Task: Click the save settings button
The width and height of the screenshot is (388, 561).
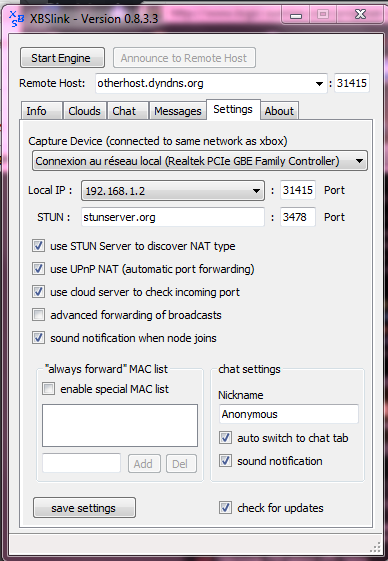Action: click(x=84, y=508)
